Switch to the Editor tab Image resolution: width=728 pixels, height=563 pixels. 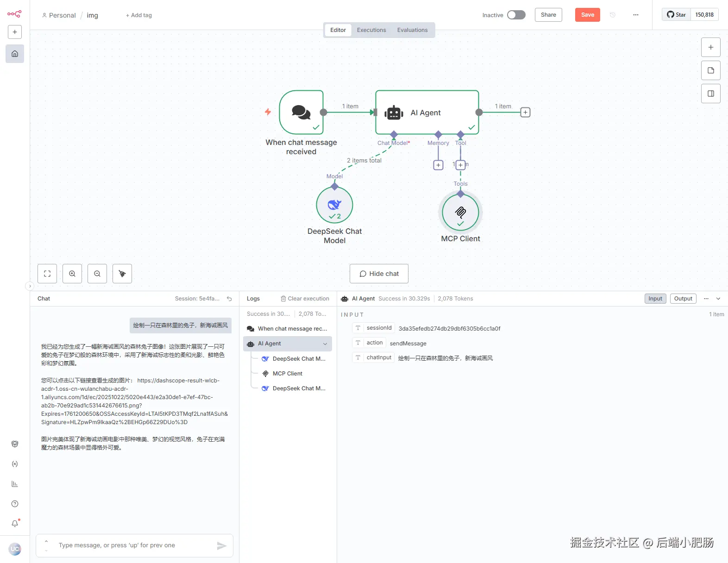338,30
